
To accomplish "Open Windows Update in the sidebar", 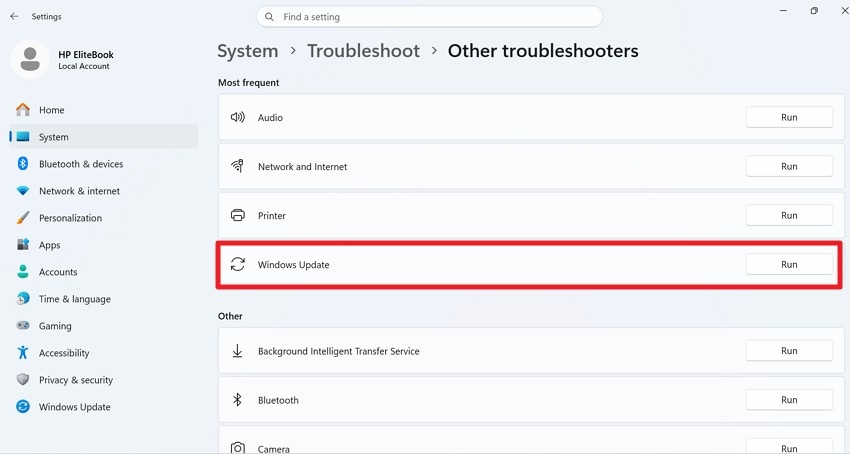I will pyautogui.click(x=104, y=407).
